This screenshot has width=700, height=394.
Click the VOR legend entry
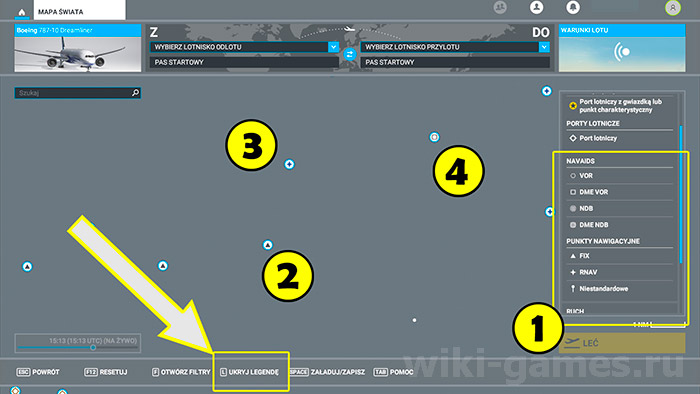tap(620, 176)
